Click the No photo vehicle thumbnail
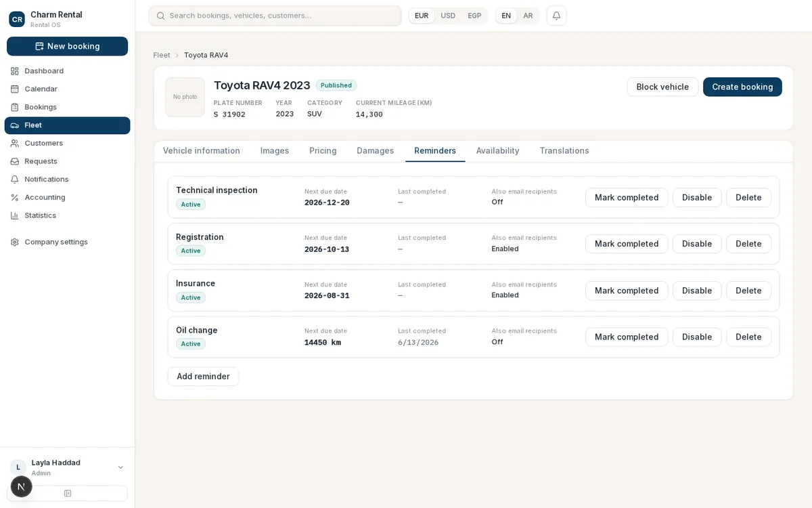The width and height of the screenshot is (812, 508). pyautogui.click(x=185, y=97)
